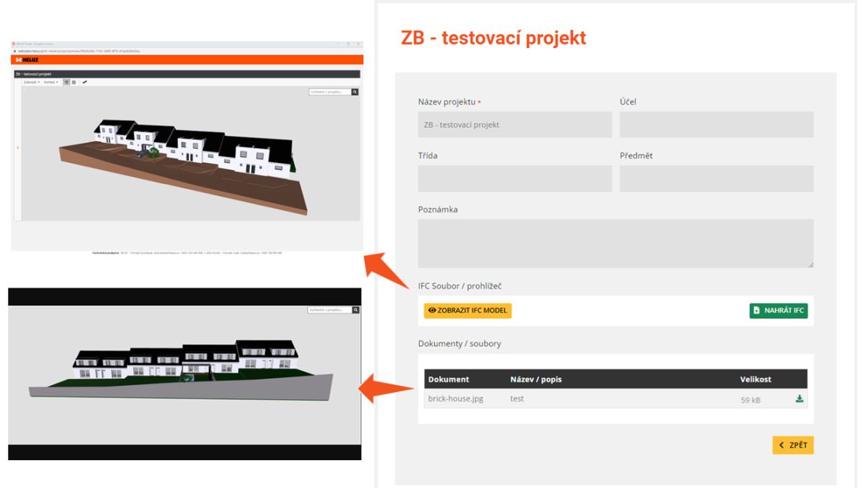Click the NAHRÁT IFC upload button
868x488 pixels.
778,310
